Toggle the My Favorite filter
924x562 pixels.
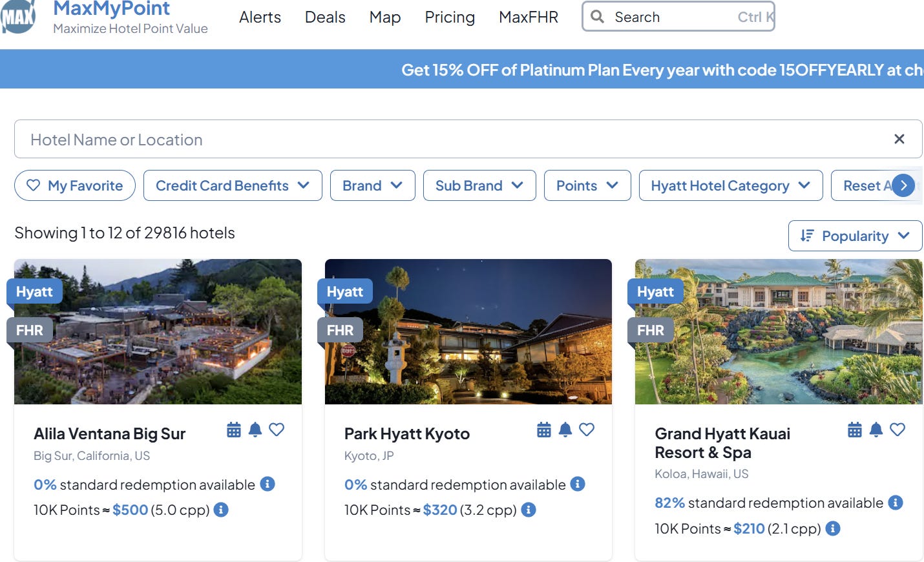click(x=75, y=185)
